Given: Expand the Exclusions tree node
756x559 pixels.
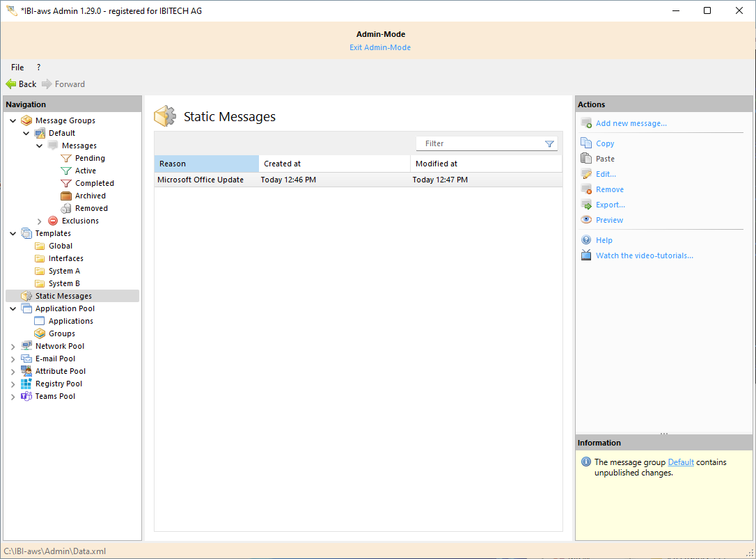Looking at the screenshot, I should coord(40,221).
